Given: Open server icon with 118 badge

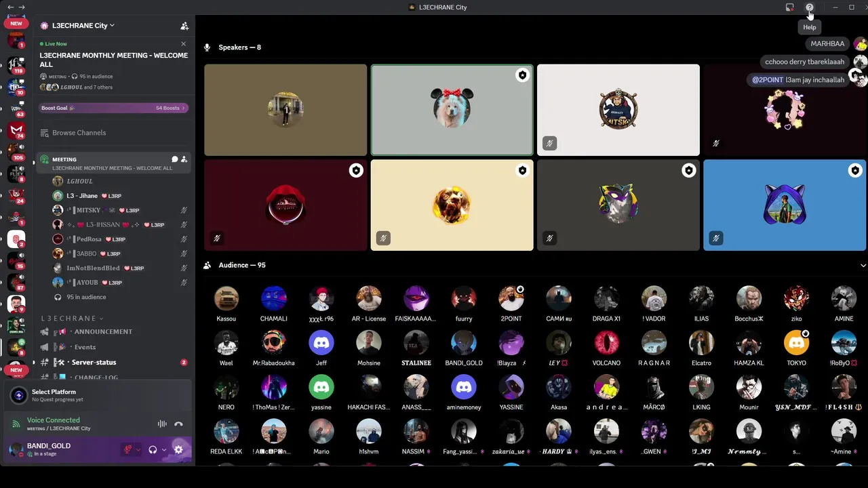Looking at the screenshot, I should coord(16,65).
